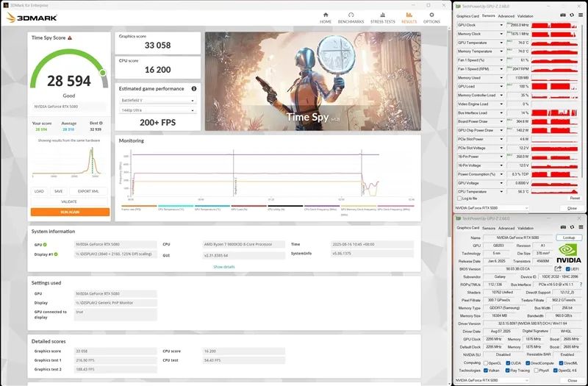Take screenshot via camera icon in GPU-Z sensors window
This screenshot has width=588, height=386.
(563, 15)
